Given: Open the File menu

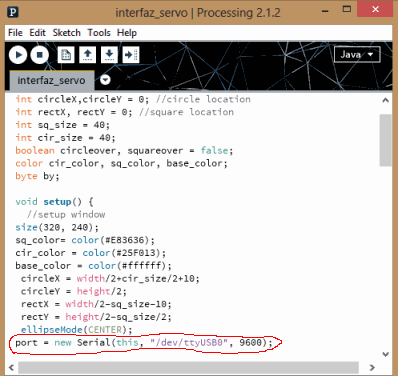Looking at the screenshot, I should pyautogui.click(x=15, y=33).
